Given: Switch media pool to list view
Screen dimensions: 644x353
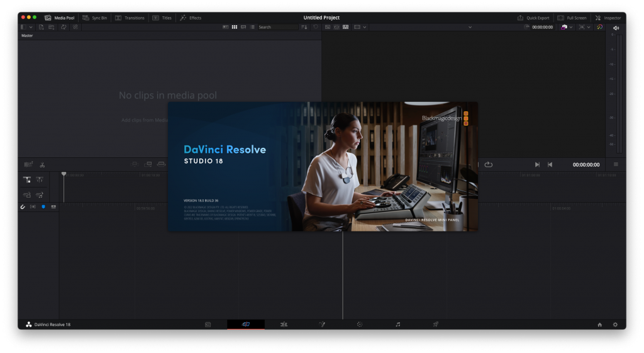Looking at the screenshot, I should 252,27.
